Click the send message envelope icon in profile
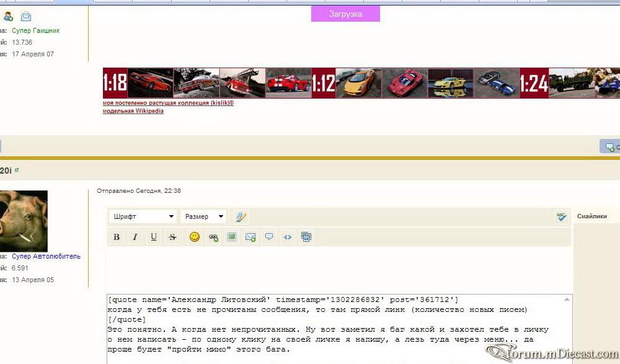The height and width of the screenshot is (364, 620). [25, 16]
